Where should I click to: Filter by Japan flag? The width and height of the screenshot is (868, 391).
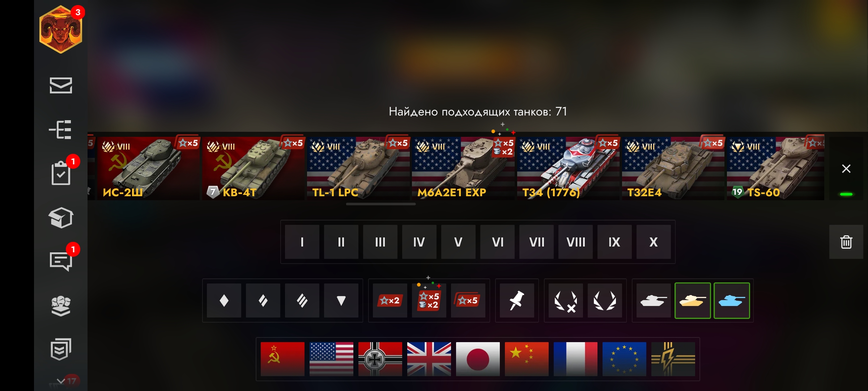tap(478, 359)
